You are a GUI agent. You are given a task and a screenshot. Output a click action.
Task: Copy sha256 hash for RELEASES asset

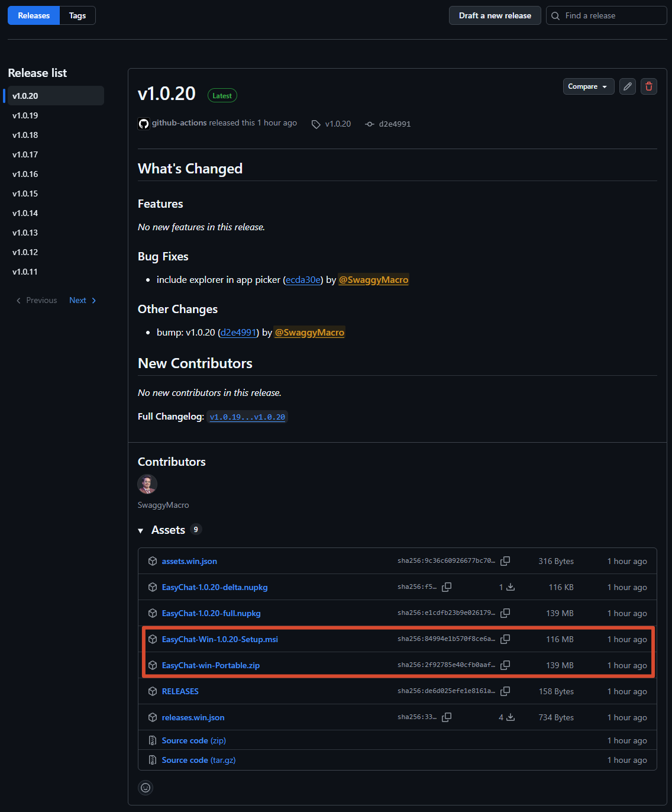[x=505, y=691]
